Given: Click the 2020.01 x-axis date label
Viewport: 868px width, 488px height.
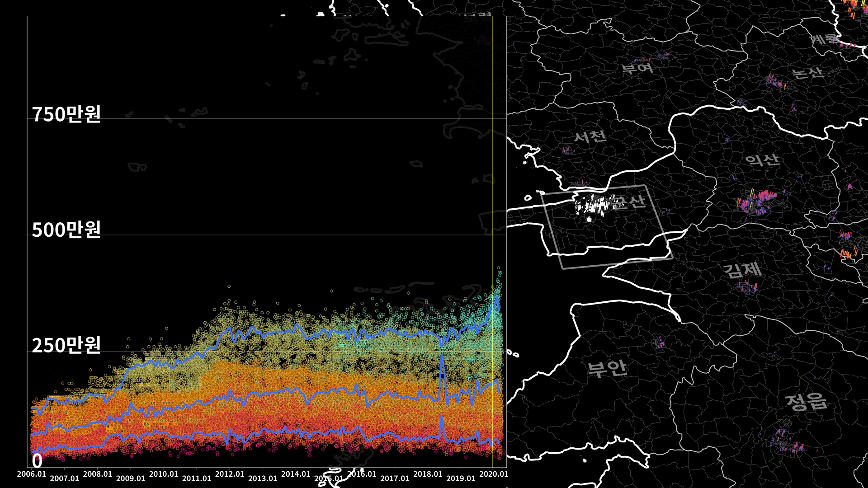Looking at the screenshot, I should 494,474.
